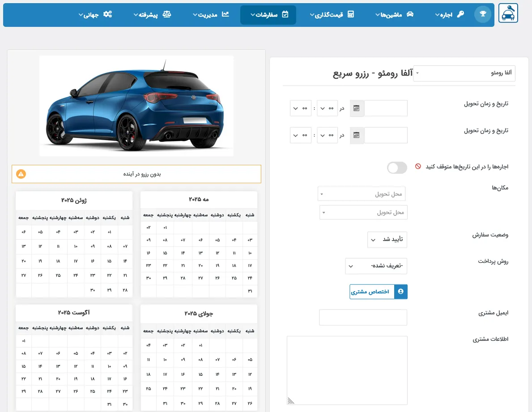Select day ۱۵ in مه ۲۰۲۵ calendar
The image size is (532, 412).
[x=165, y=253]
